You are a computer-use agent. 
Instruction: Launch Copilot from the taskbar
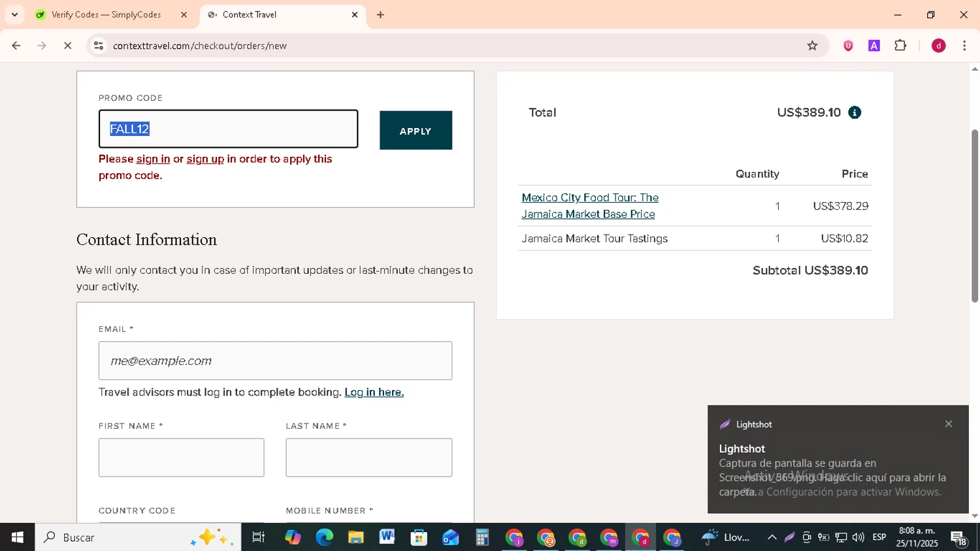click(293, 537)
